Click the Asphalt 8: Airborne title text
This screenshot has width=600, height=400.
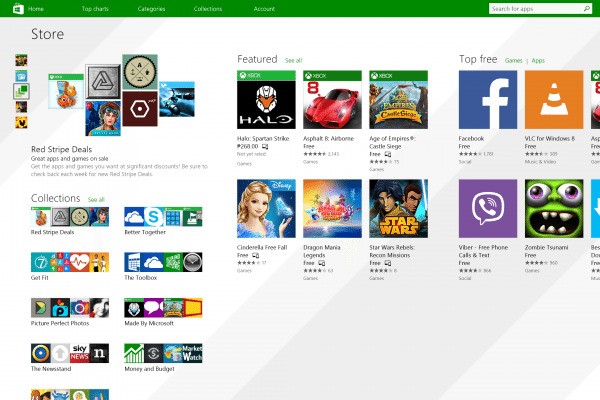(328, 139)
